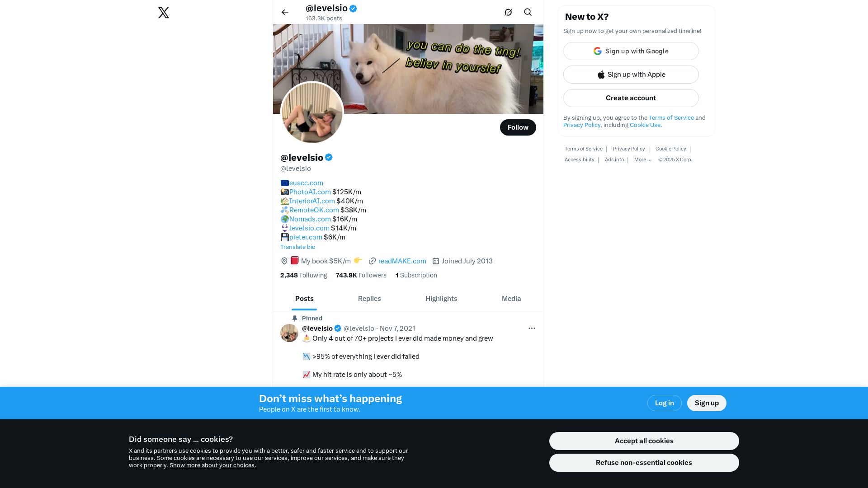Switch to the Replies tab
This screenshot has width=868, height=488.
point(369,299)
